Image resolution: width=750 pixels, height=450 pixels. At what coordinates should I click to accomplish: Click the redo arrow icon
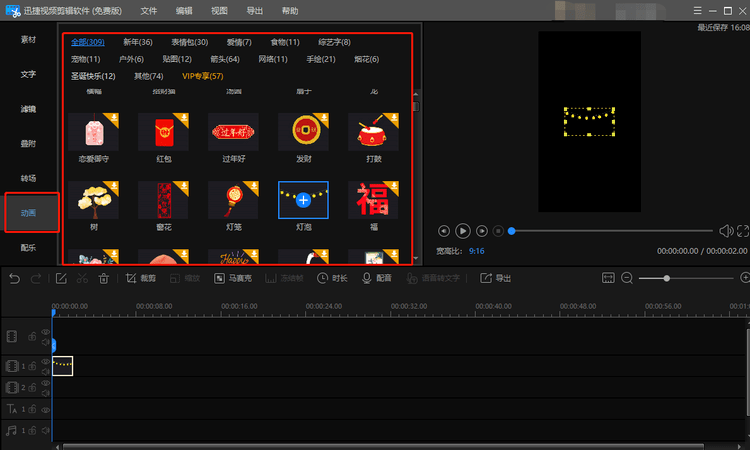(36, 278)
